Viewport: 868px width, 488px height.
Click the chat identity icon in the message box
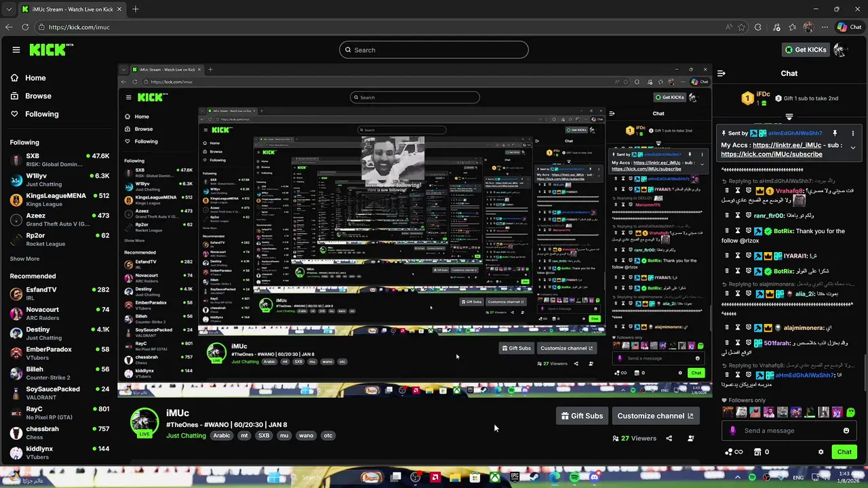click(x=732, y=430)
